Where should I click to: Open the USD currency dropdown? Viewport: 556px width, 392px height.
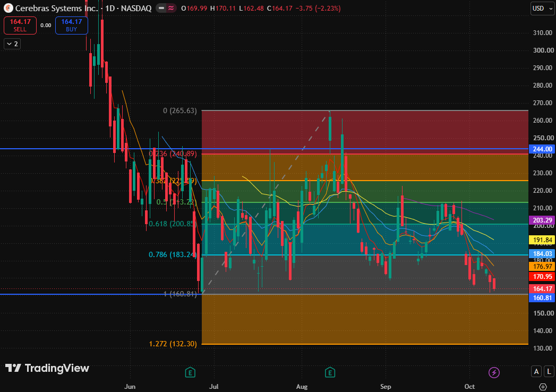click(x=542, y=8)
